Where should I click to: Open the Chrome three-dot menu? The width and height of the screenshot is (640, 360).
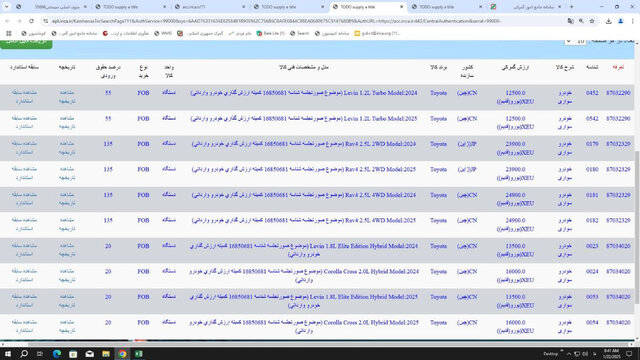tap(633, 21)
